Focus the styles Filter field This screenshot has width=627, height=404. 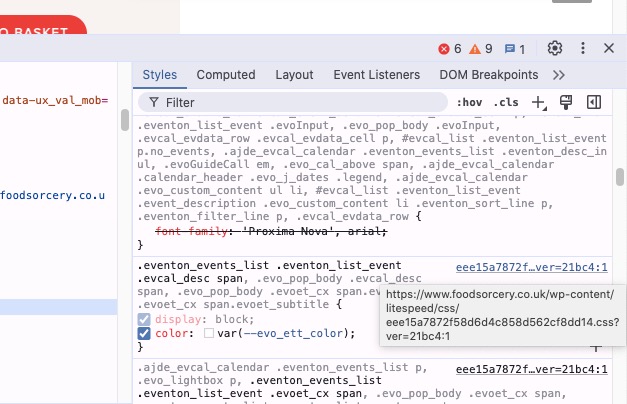click(x=293, y=102)
